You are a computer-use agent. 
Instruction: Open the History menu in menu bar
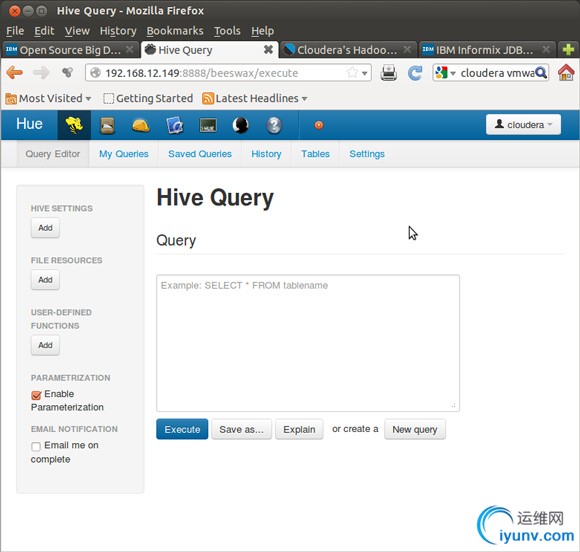click(x=118, y=31)
